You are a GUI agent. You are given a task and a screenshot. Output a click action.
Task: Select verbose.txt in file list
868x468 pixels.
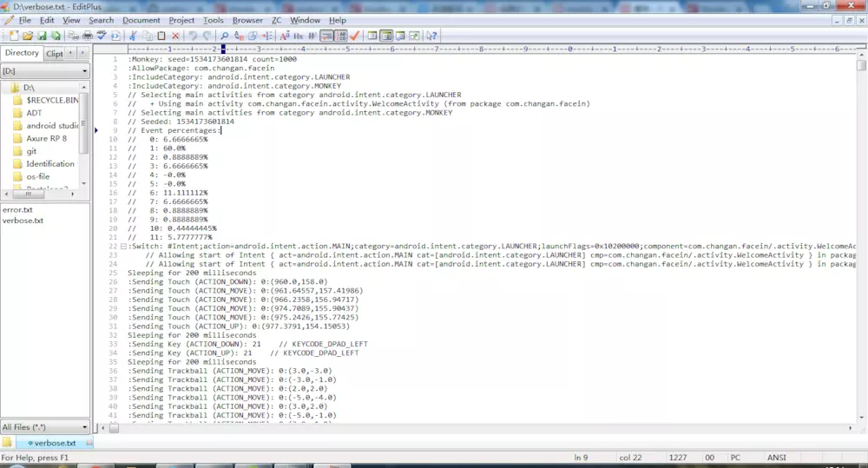pyautogui.click(x=23, y=221)
